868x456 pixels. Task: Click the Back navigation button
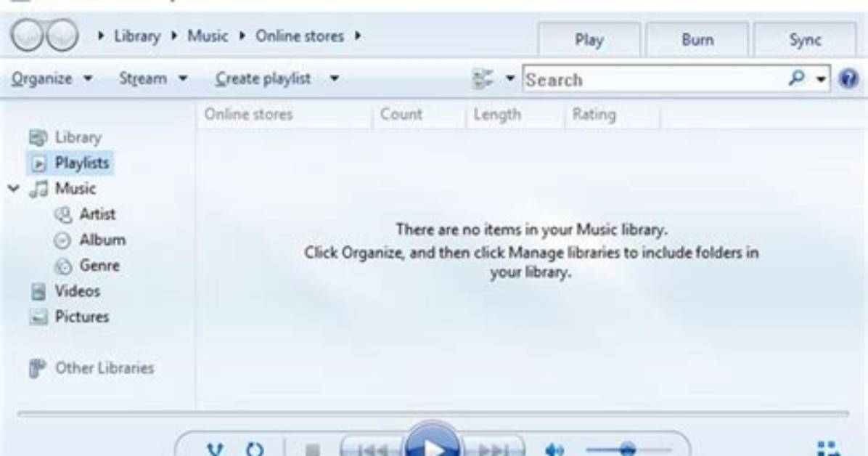pos(27,36)
